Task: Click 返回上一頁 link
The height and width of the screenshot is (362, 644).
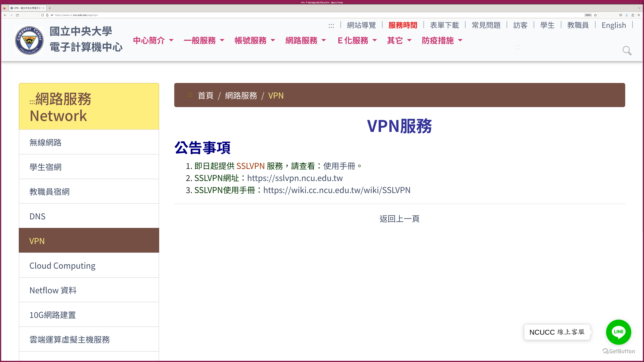Action: click(x=399, y=219)
